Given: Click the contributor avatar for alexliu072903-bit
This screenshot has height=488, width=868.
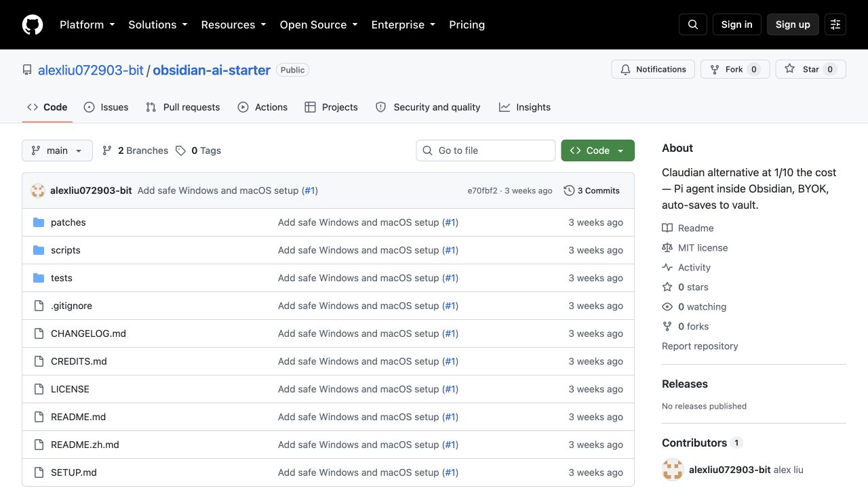Looking at the screenshot, I should pos(673,470).
